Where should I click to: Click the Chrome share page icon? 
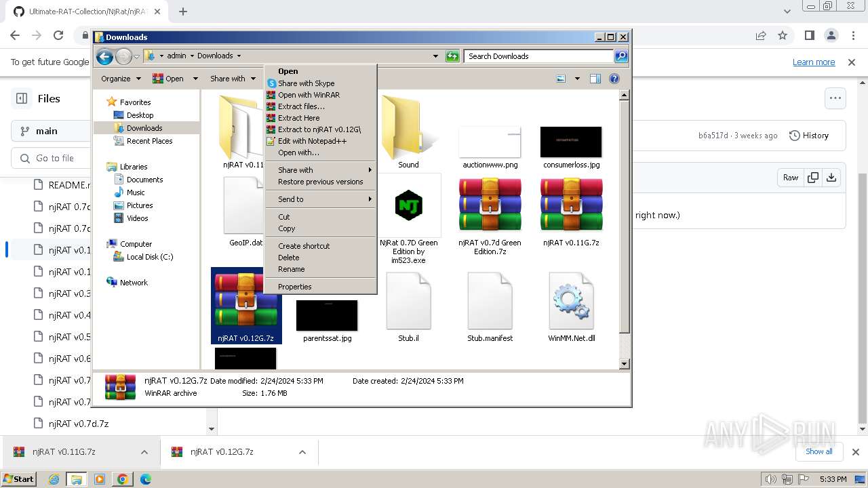(761, 35)
